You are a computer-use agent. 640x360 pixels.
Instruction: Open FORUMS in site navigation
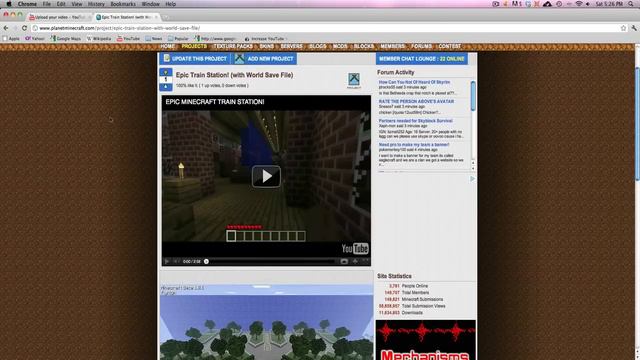click(x=422, y=47)
